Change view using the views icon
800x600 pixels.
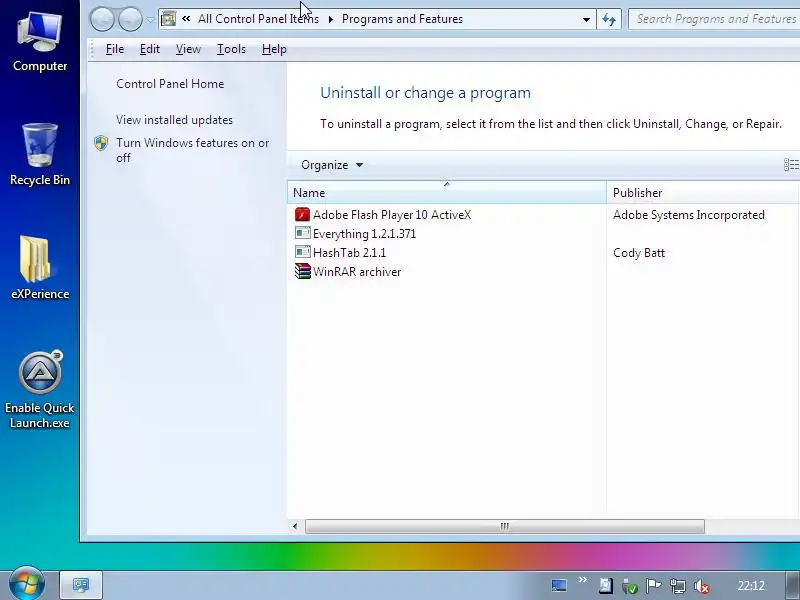(791, 165)
